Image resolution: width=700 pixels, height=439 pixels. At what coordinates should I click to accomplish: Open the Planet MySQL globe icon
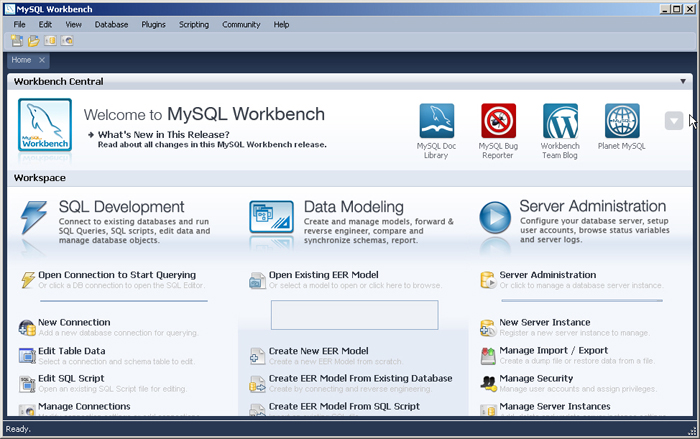click(x=622, y=121)
